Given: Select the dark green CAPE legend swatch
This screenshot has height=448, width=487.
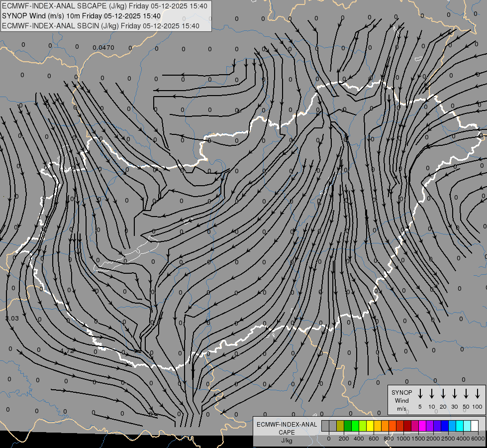Looking at the screenshot, I should pyautogui.click(x=348, y=426).
